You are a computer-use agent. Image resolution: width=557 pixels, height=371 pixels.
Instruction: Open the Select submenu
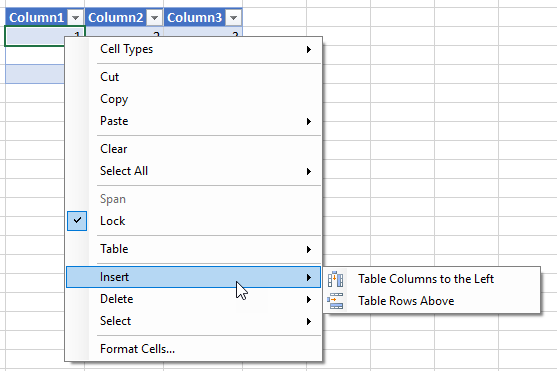pos(194,321)
